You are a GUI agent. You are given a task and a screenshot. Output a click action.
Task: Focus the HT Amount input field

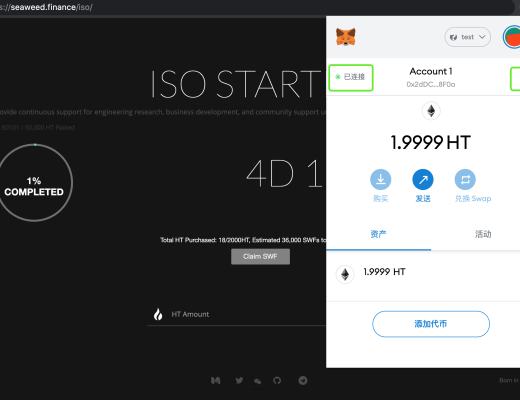click(237, 315)
